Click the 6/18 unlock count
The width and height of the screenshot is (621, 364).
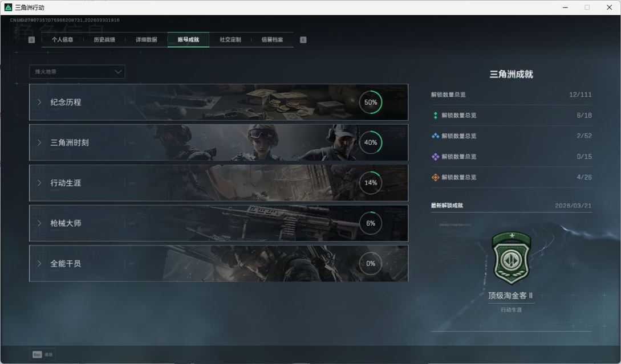point(584,115)
